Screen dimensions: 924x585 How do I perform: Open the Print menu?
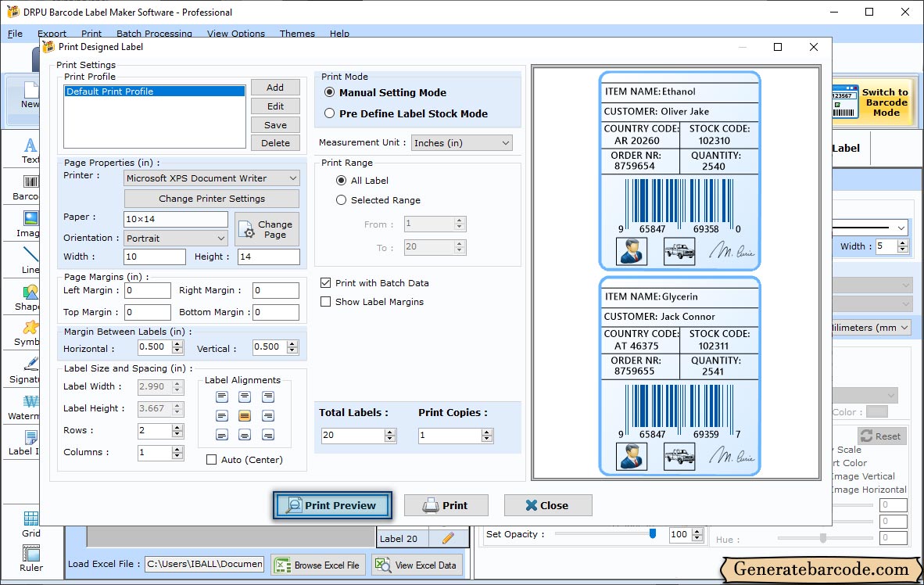[x=91, y=34]
